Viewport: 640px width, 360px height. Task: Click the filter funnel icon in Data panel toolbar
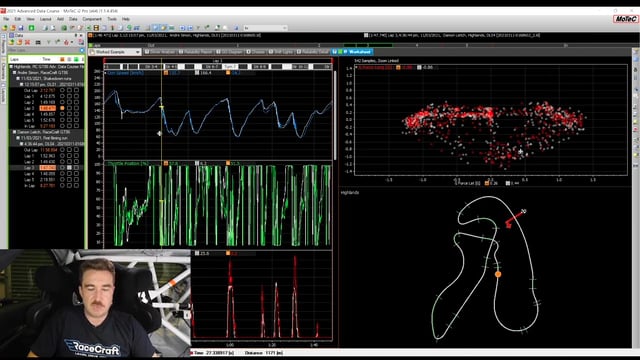49,42
